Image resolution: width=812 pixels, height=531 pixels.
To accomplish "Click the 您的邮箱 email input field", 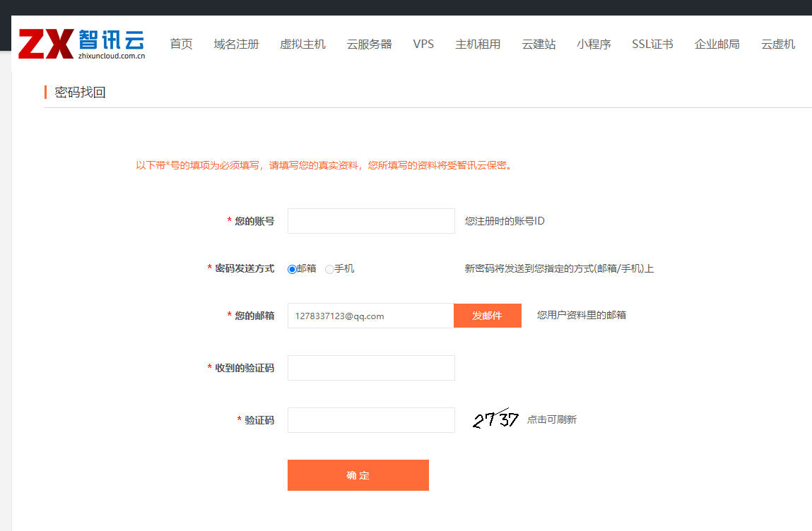I will [x=370, y=316].
